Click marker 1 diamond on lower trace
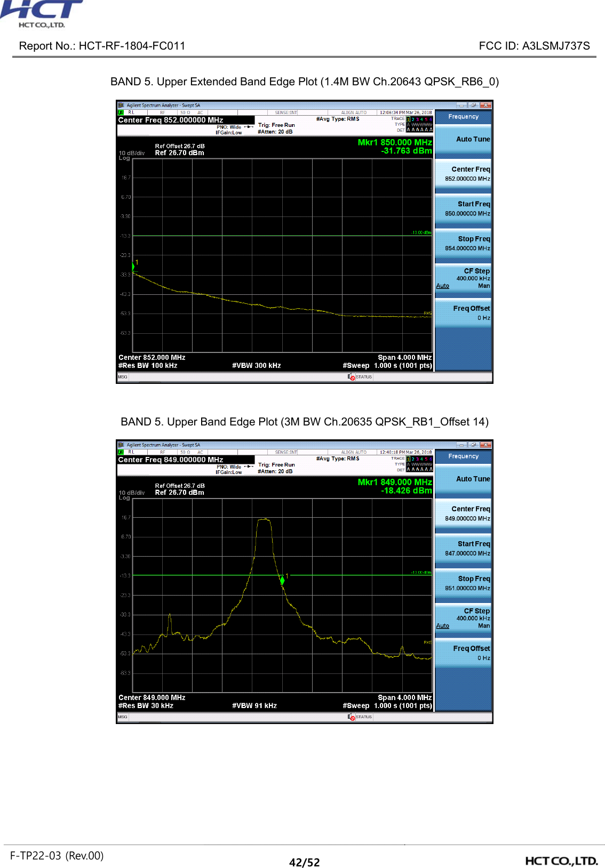Screen dimensions: 605x868 coord(282,580)
